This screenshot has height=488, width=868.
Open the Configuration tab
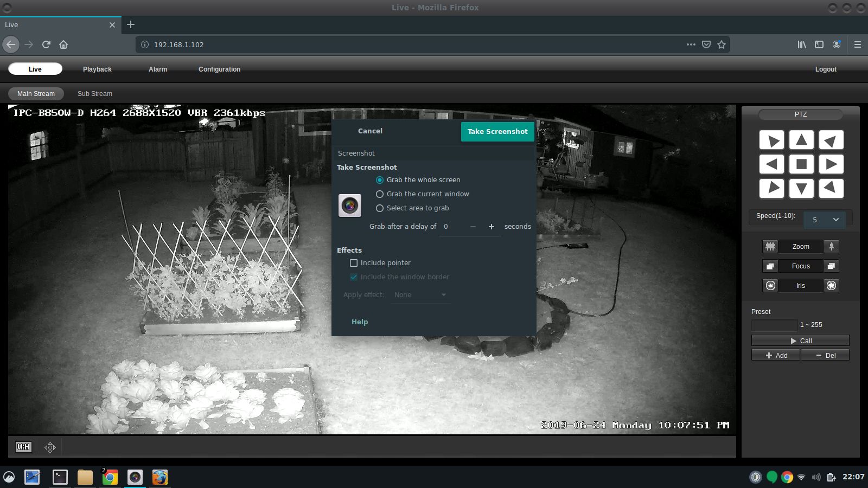219,69
